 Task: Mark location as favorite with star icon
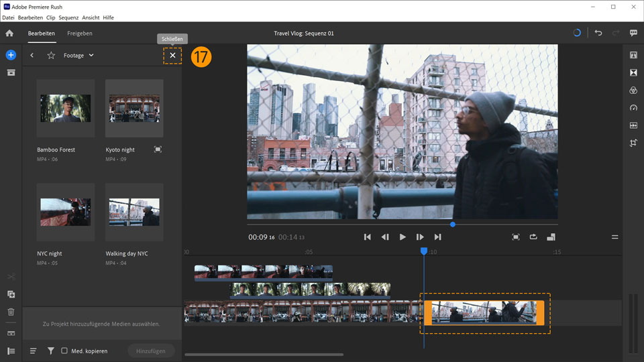coord(51,56)
